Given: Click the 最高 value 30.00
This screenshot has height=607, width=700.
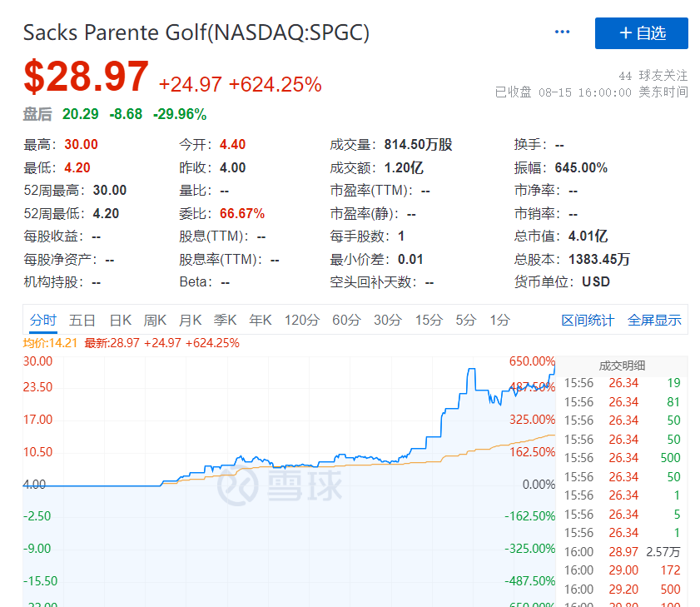Looking at the screenshot, I should coord(81,144).
